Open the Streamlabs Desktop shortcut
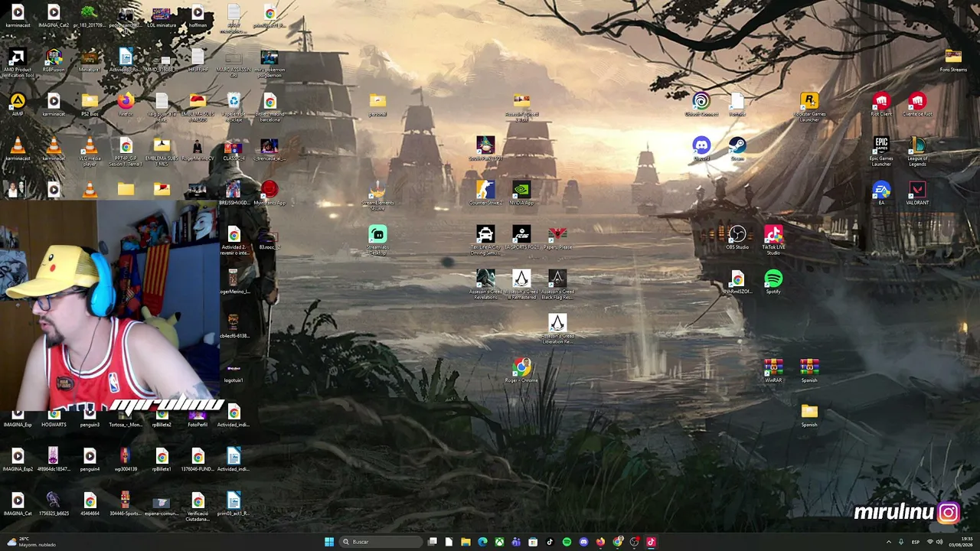980x551 pixels. (377, 240)
